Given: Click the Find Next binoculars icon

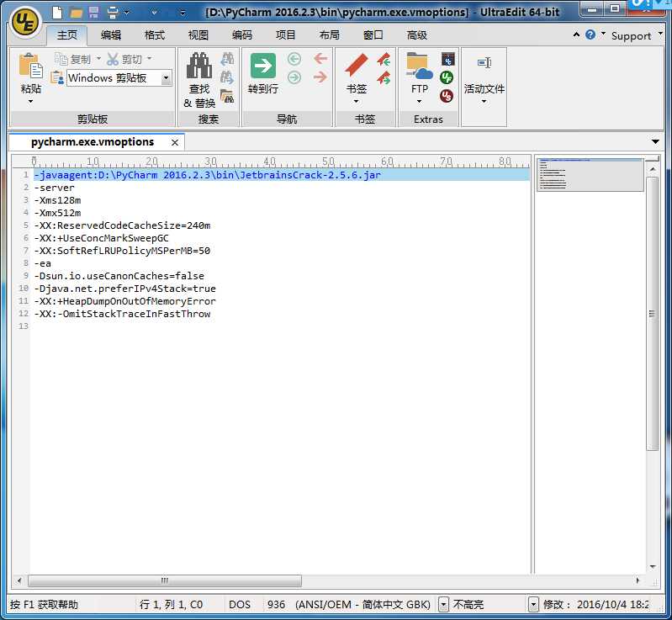Looking at the screenshot, I should (x=227, y=77).
